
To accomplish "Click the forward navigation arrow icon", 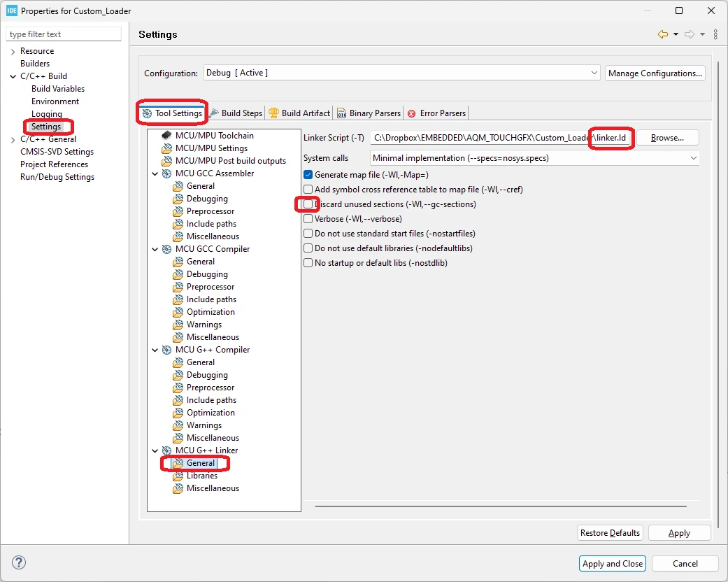I will point(690,34).
